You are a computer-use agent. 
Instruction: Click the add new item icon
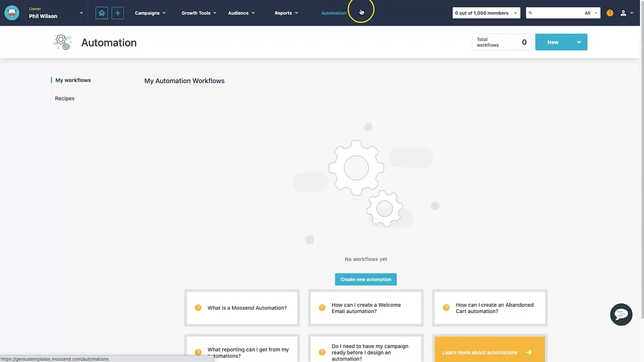pos(117,12)
